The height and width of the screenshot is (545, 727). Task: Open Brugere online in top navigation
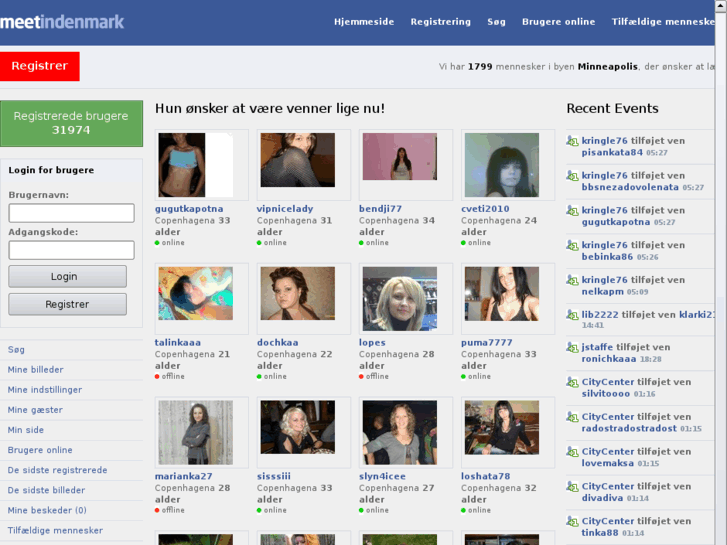(558, 22)
